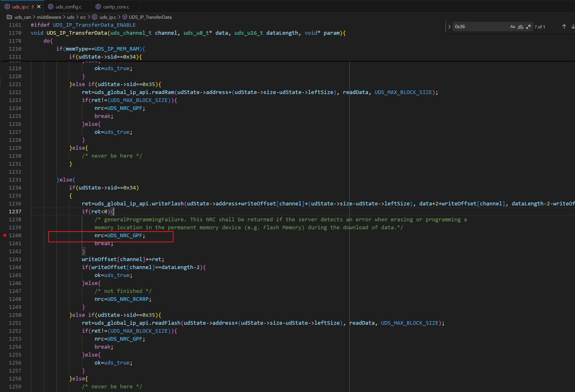Screen dimensions: 575x392
Task: Select line number 1222 in gutter
Action: (15, 92)
